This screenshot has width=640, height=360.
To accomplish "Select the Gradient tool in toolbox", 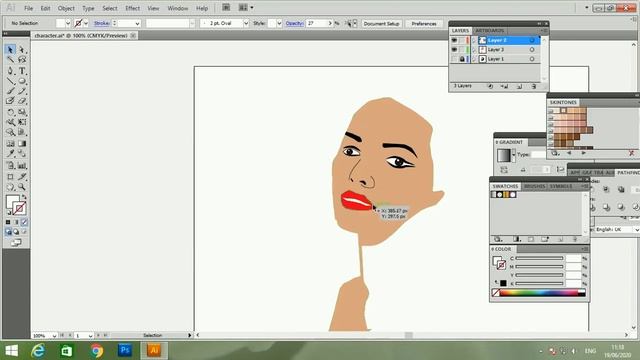I will (x=22, y=144).
